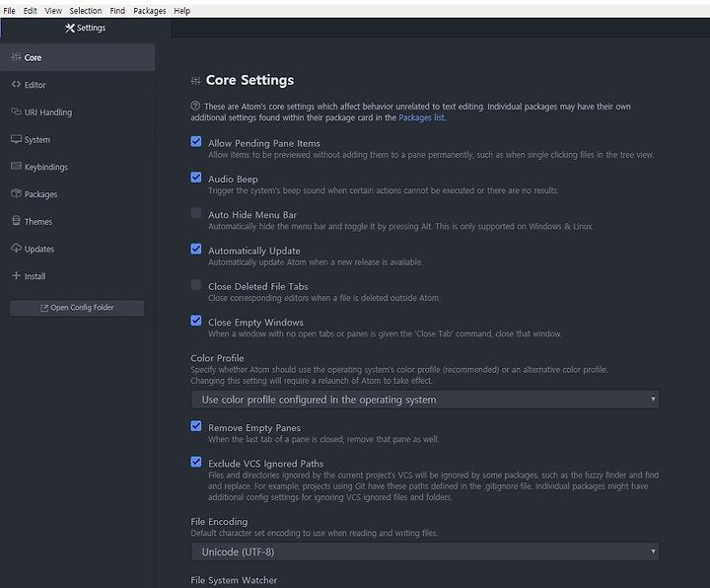This screenshot has width=710, height=588.
Task: Enable Auto Hide Menu Bar
Action: pos(196,213)
